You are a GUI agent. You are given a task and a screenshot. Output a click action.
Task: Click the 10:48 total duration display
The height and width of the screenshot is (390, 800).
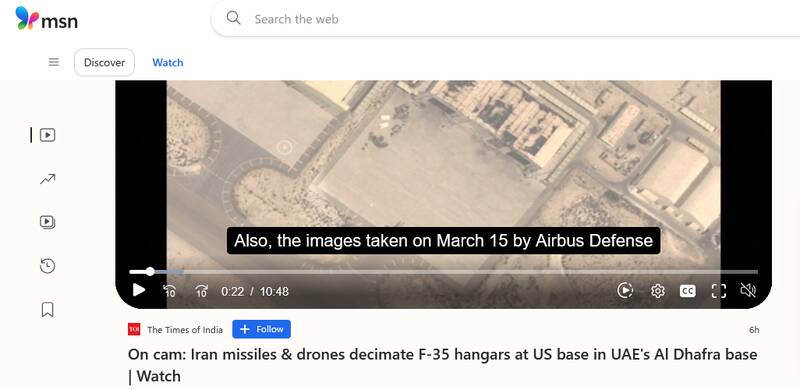point(274,291)
